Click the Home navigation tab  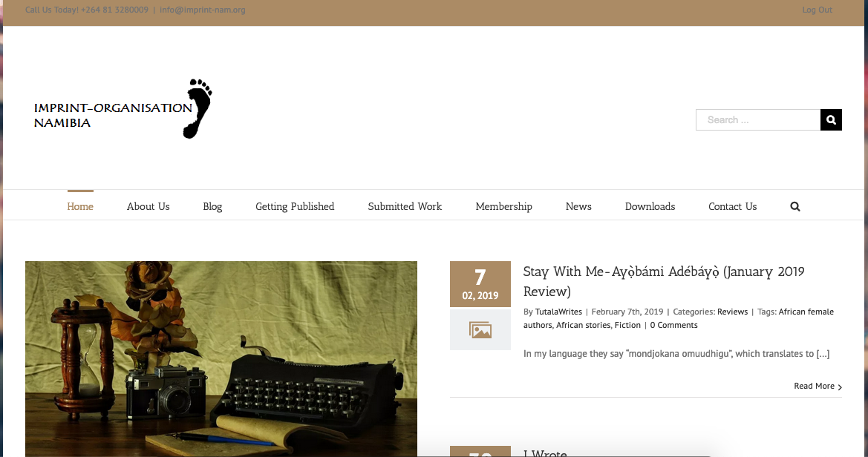coord(80,206)
